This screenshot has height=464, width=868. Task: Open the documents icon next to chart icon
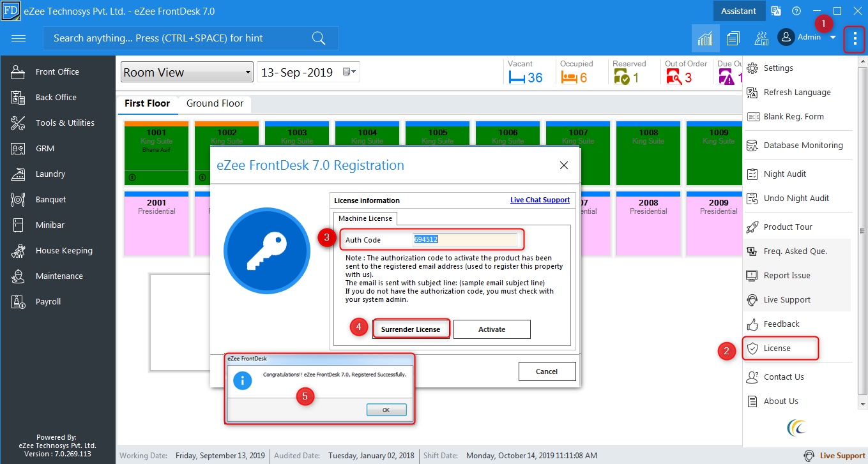[733, 38]
